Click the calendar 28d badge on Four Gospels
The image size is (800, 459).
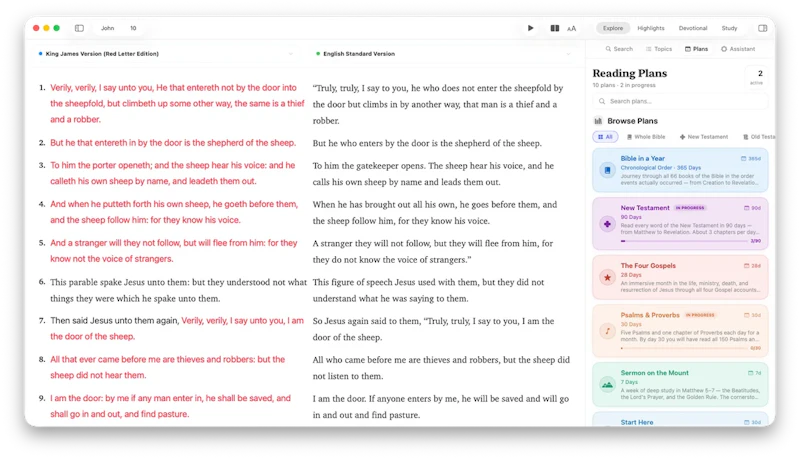tap(752, 266)
